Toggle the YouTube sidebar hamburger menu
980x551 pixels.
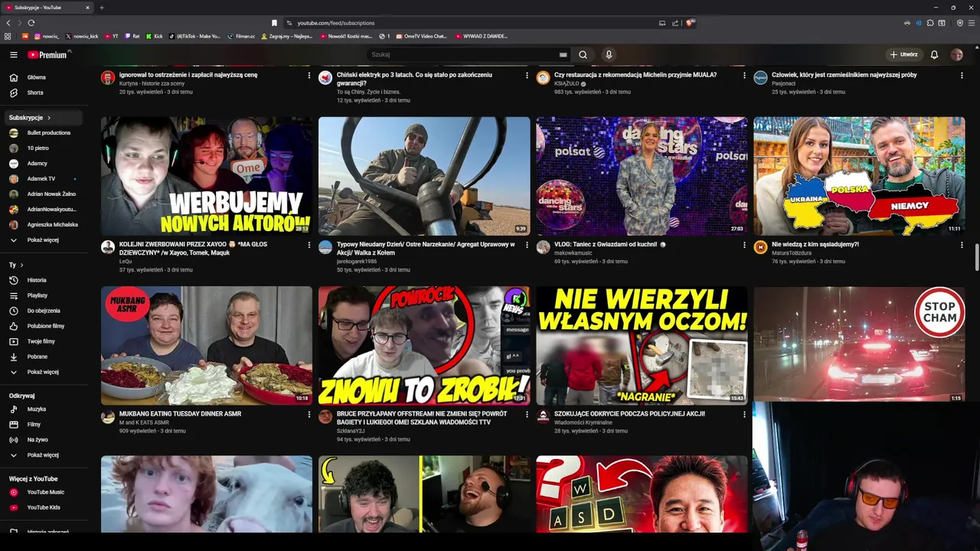point(13,55)
